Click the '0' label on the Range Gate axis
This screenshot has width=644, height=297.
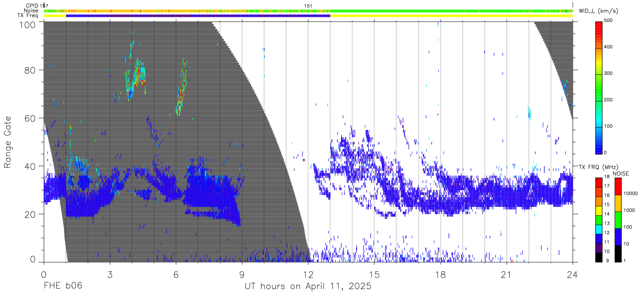tap(33, 260)
